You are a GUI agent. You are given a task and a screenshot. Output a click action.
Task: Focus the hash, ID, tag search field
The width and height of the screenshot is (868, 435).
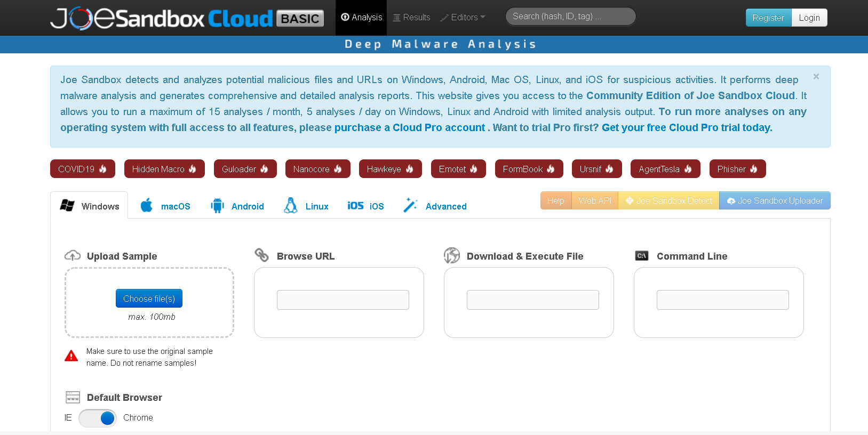(x=570, y=17)
